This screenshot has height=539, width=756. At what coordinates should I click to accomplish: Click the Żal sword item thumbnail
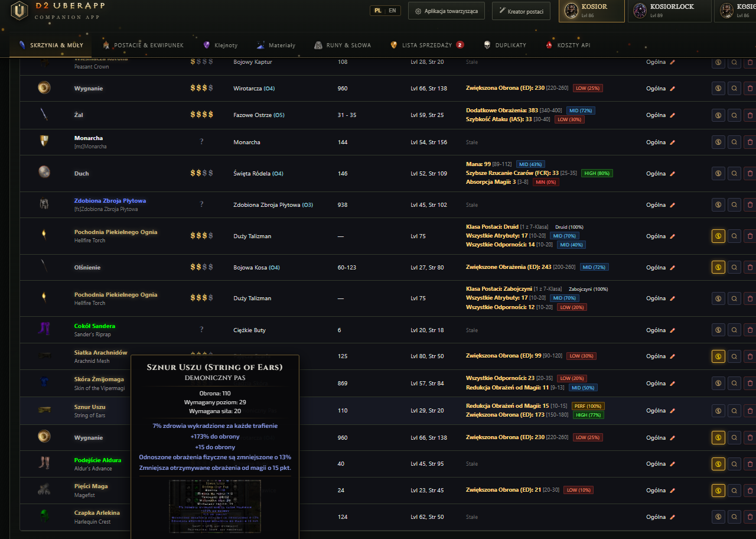(44, 115)
